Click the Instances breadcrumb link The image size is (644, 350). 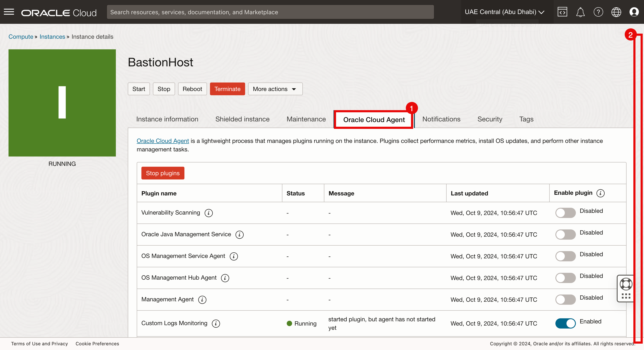(x=52, y=37)
